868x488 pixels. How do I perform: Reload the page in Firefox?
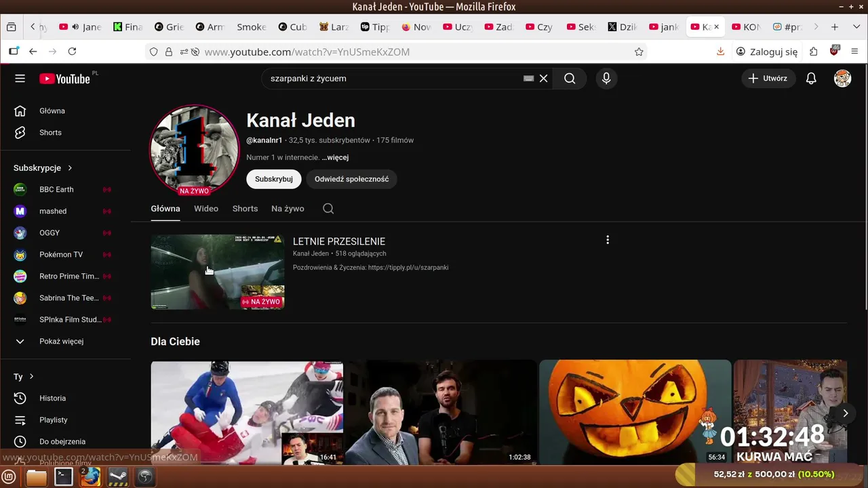[x=72, y=52]
